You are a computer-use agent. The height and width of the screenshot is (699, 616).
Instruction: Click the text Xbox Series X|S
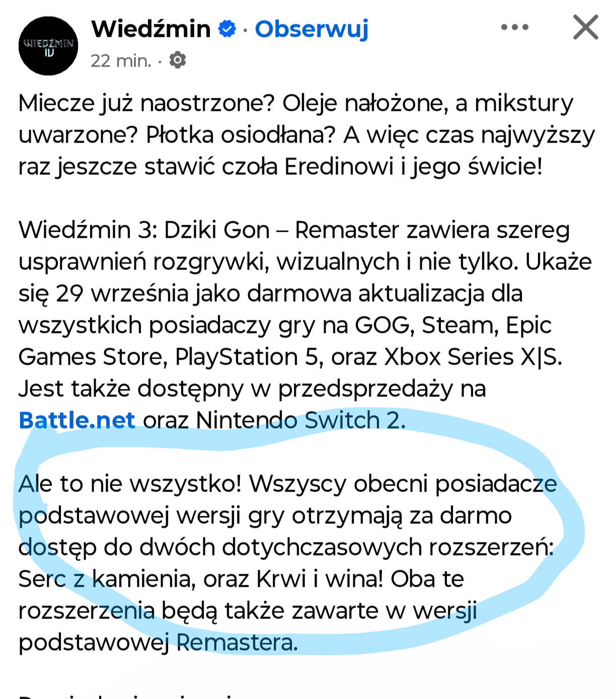(473, 357)
